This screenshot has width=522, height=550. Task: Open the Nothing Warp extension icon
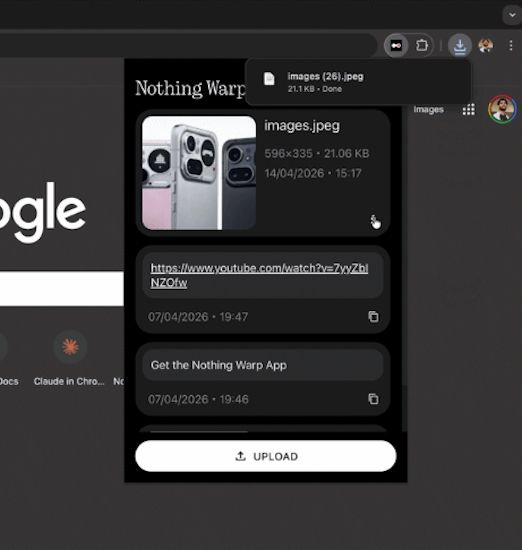(396, 46)
